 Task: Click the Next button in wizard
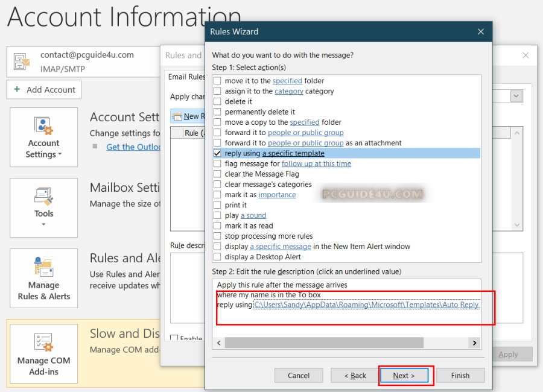404,375
